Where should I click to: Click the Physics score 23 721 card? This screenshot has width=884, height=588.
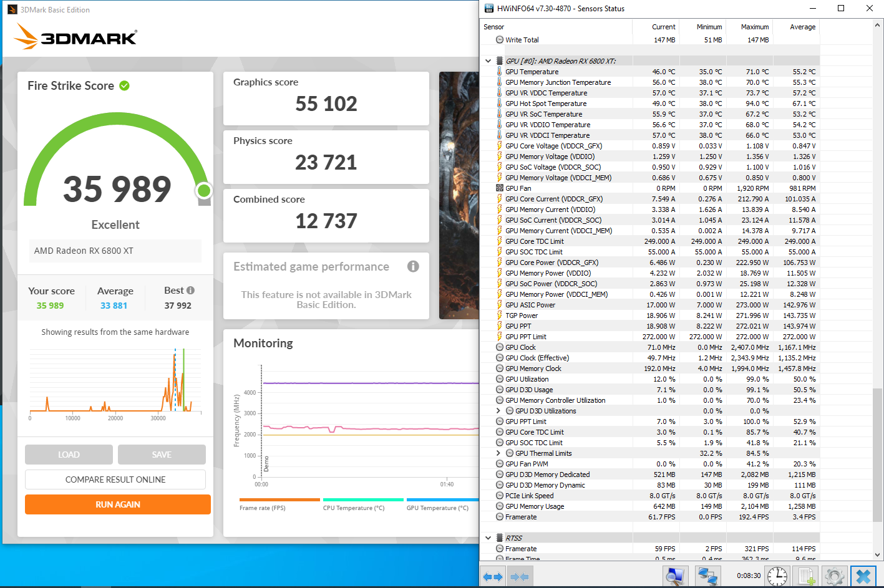point(326,157)
